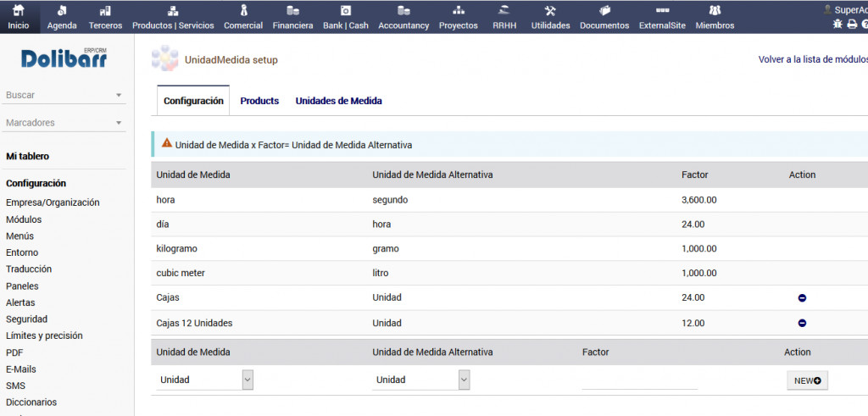Open the Proyectos module
Image resolution: width=868 pixels, height=416 pixels.
[458, 17]
